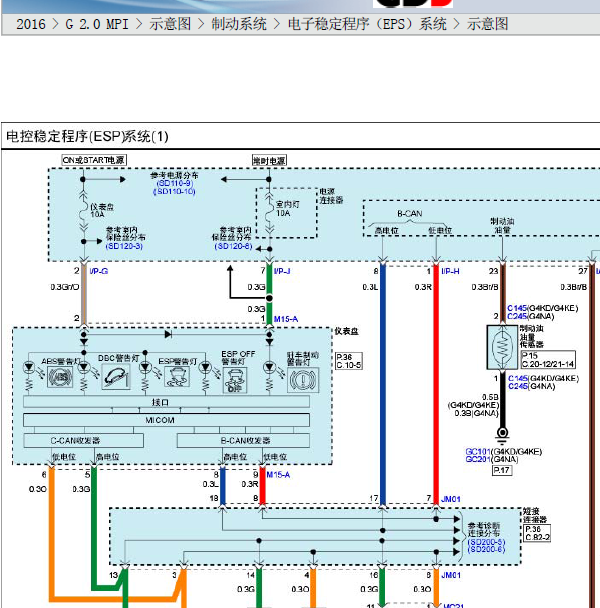The width and height of the screenshot is (600, 608).
Task: Open 示意图 breadcrumb right after G 2.0 MPI
Action: pos(170,24)
